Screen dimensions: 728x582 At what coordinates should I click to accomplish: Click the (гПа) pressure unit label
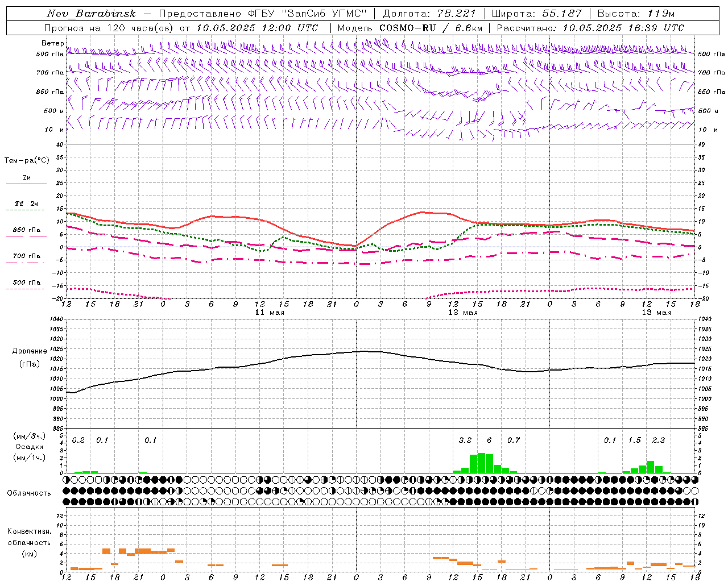click(30, 364)
